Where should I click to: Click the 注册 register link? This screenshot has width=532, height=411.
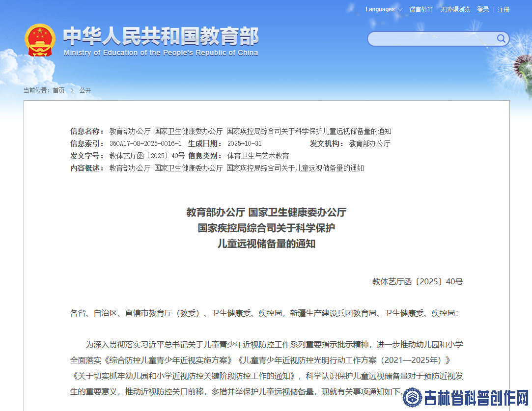504,9
